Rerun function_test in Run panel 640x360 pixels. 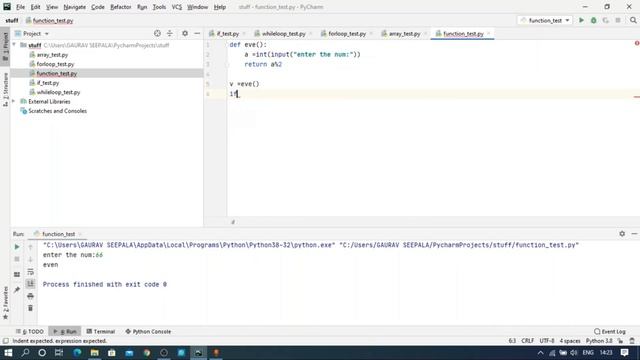point(17,247)
